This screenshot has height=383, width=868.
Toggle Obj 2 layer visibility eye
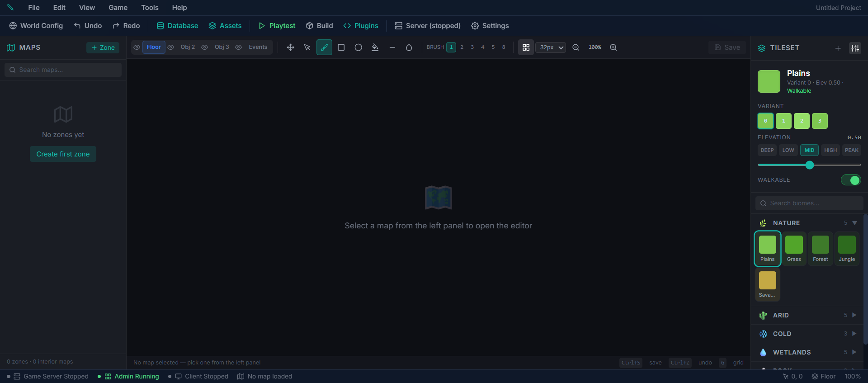point(171,47)
